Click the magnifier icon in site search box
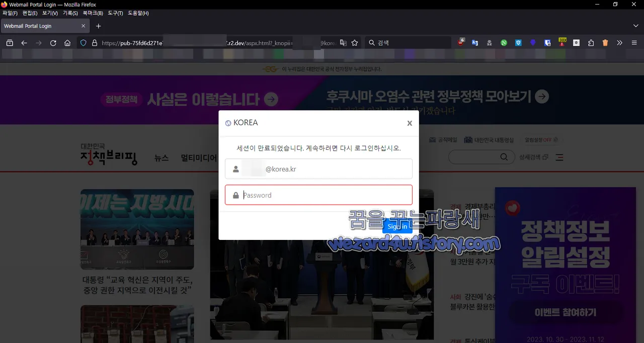 [503, 157]
